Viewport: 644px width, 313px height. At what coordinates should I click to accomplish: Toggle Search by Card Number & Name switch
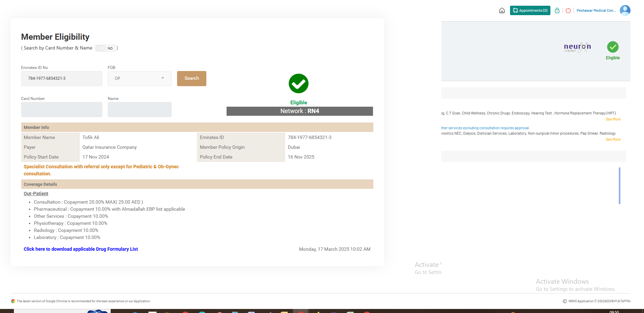[x=105, y=48]
